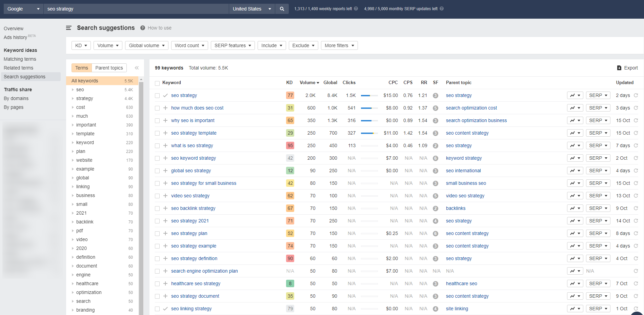
Task: Open search optimization cost parent topic link
Action: pyautogui.click(x=471, y=108)
